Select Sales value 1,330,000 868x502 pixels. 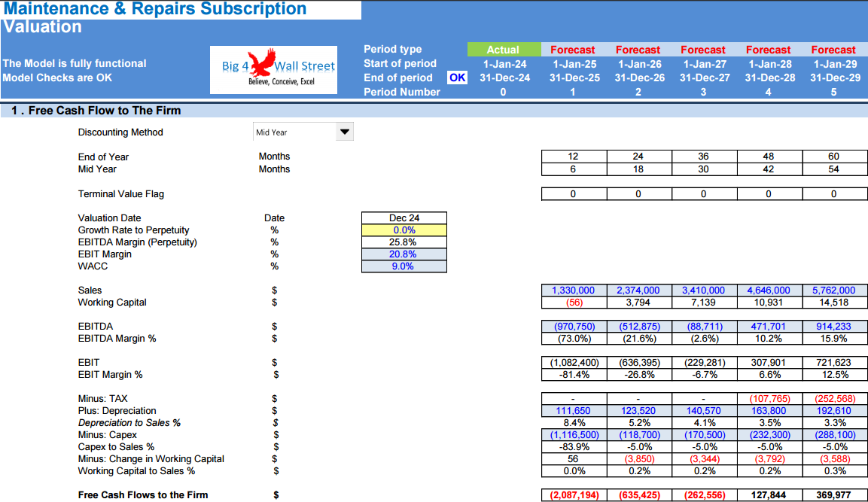coord(574,290)
